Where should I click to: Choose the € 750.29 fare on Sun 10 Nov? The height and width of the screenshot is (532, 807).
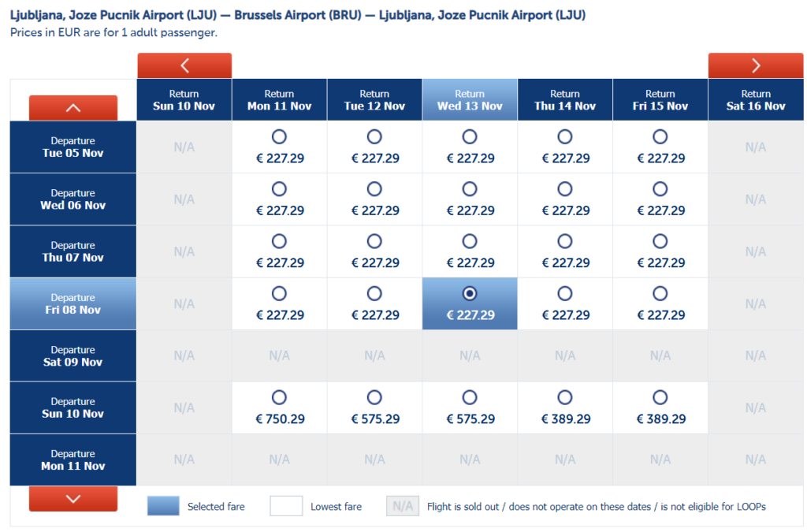pos(279,398)
